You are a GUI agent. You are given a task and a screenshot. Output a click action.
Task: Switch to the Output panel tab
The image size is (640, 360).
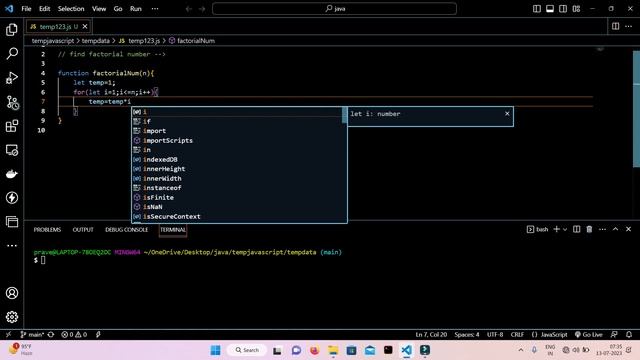[83, 230]
